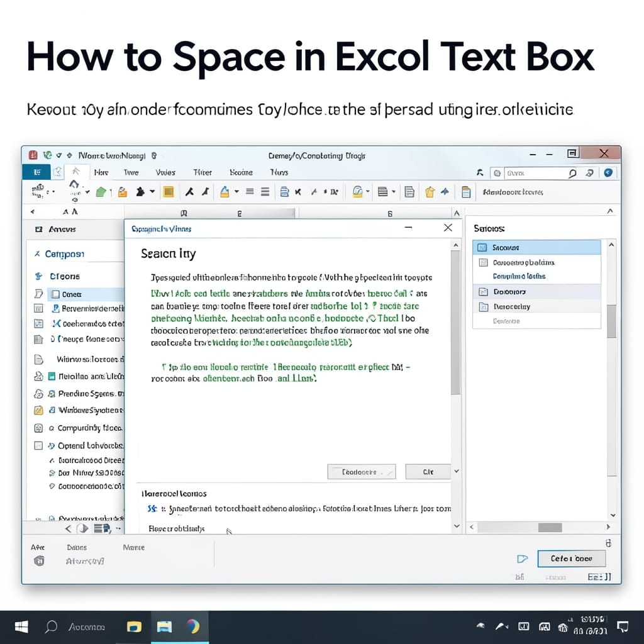Click the blue flag icon beside Cefo button
Viewport: 644px width, 644px height.
click(x=522, y=559)
